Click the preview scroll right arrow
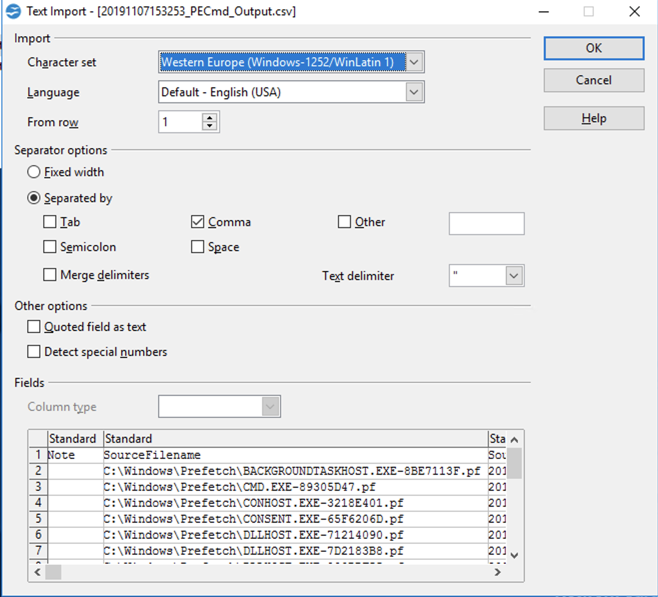Screen dimensions: 658x597 coord(498,572)
